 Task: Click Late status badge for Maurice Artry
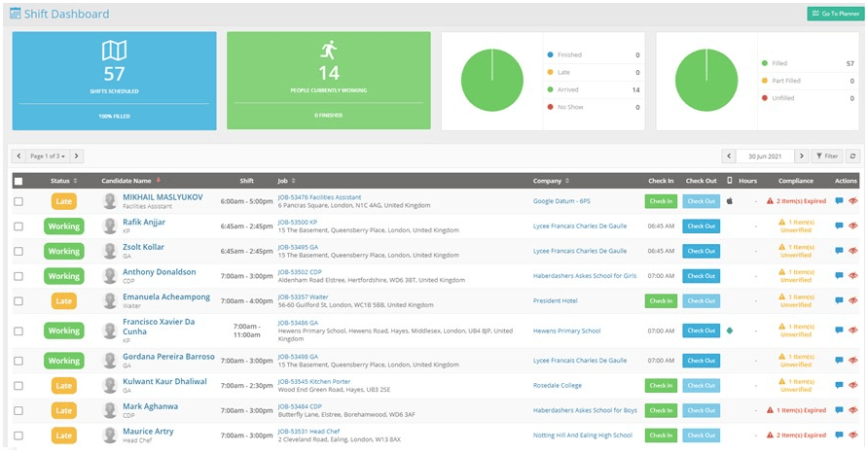(63, 436)
